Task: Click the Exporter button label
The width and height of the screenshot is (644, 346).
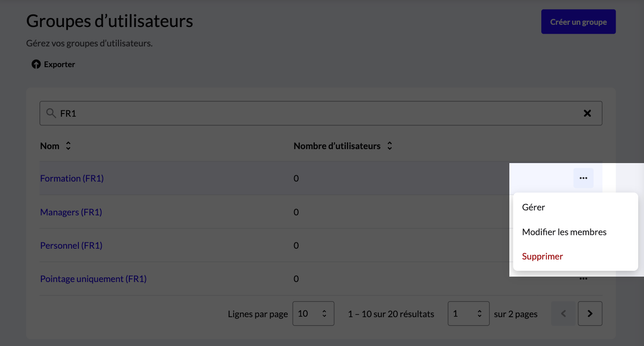Action: [x=59, y=64]
